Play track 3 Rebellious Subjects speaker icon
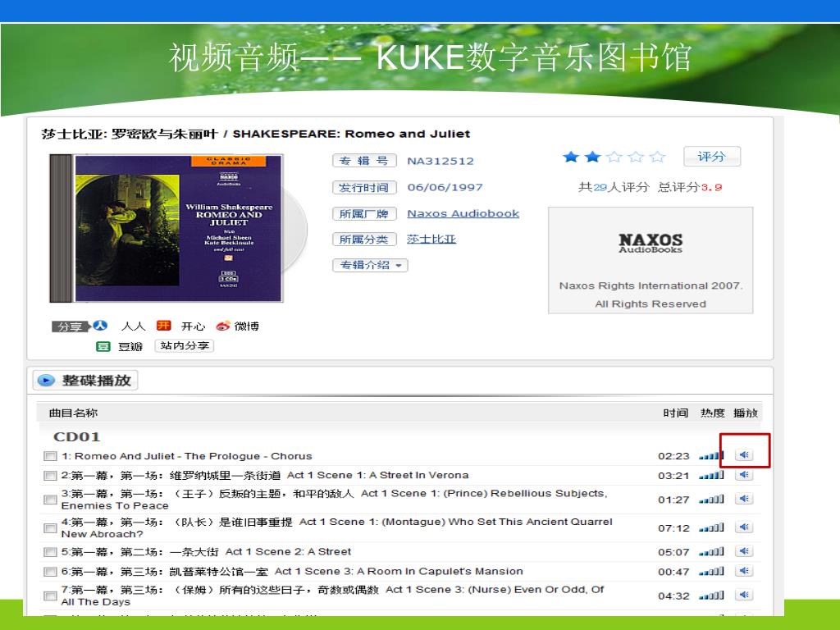 744,499
